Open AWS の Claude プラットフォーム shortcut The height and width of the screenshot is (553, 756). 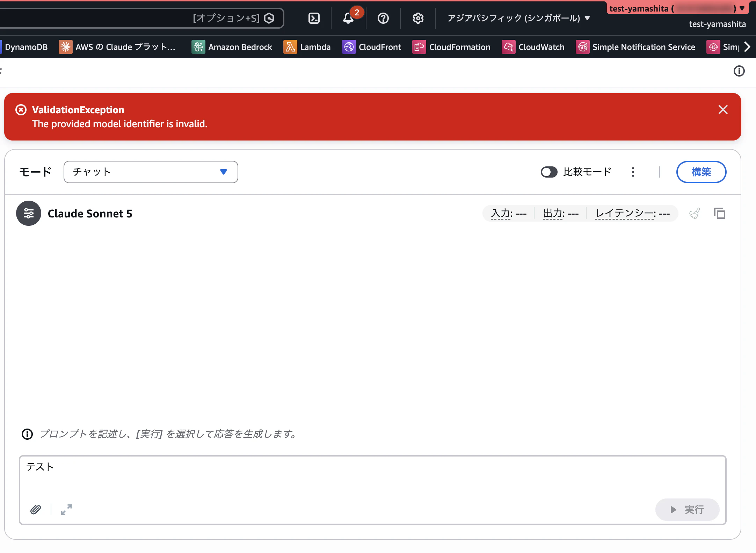[x=117, y=47]
